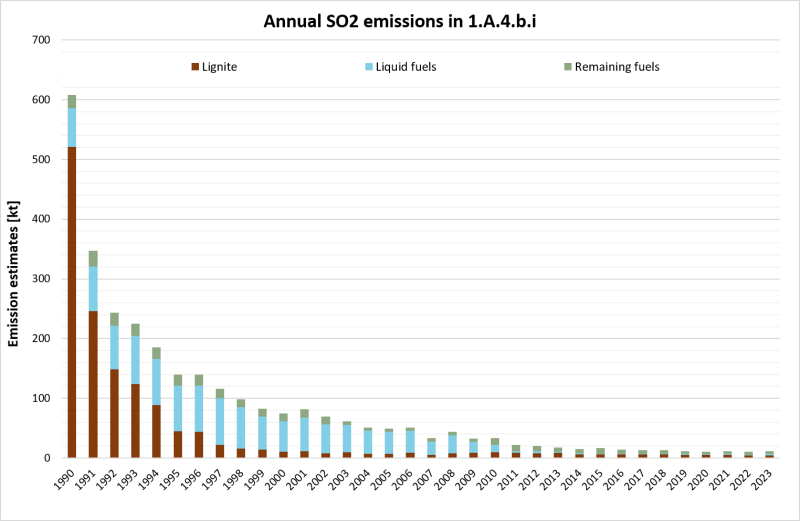
Task: Click the x-axis label 2006
Action: 404,479
